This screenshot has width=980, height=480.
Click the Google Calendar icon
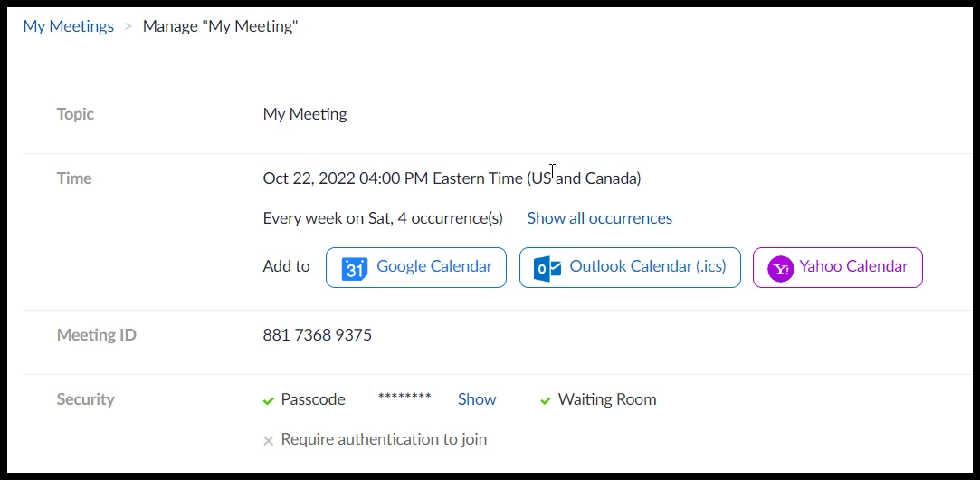353,269
